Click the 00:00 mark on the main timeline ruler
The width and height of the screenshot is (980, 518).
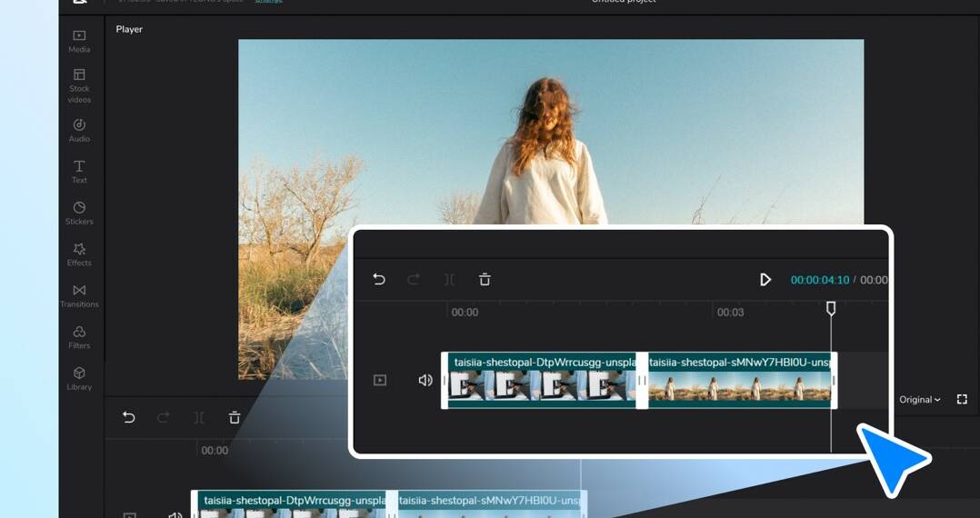tap(215, 450)
